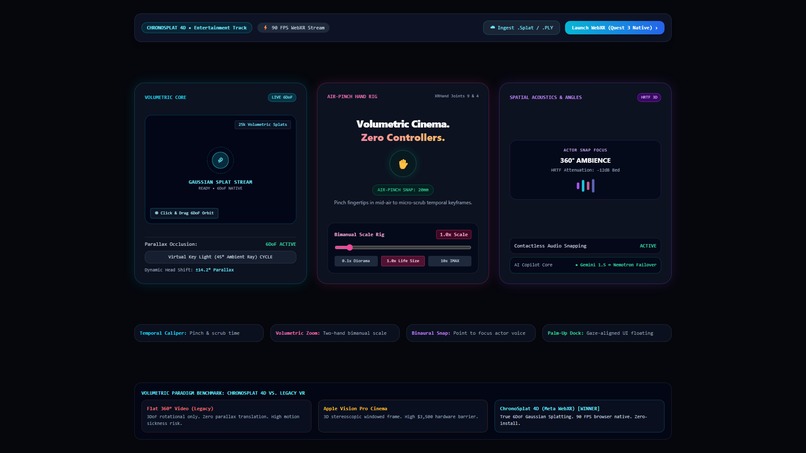Click the yellow hand pinch icon
The image size is (806, 453).
tap(403, 164)
